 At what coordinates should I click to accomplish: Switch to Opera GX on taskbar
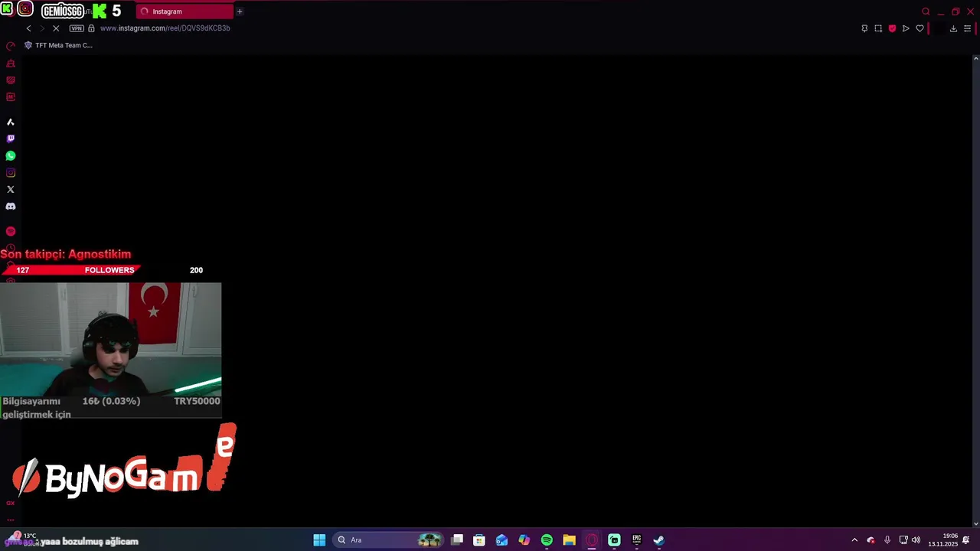pyautogui.click(x=592, y=540)
